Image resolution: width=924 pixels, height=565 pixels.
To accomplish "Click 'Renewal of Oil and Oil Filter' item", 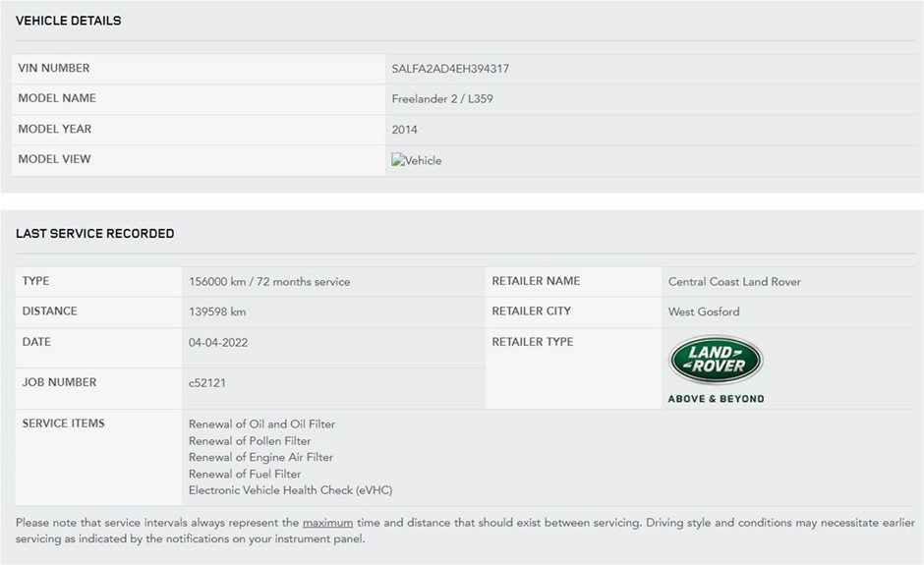I will pos(261,424).
